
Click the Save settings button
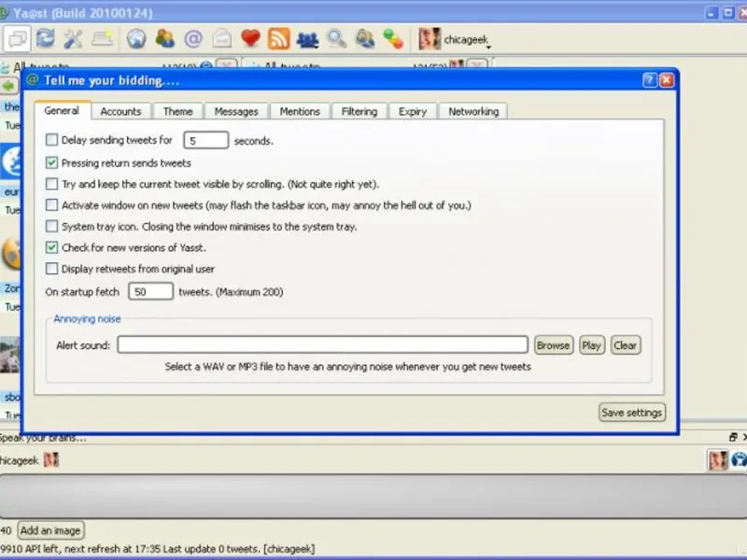(x=632, y=413)
